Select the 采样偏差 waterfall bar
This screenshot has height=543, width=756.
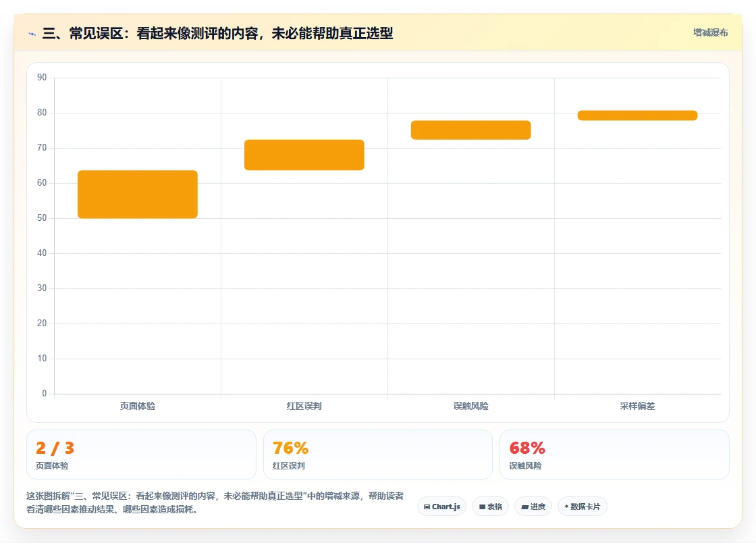coord(637,115)
